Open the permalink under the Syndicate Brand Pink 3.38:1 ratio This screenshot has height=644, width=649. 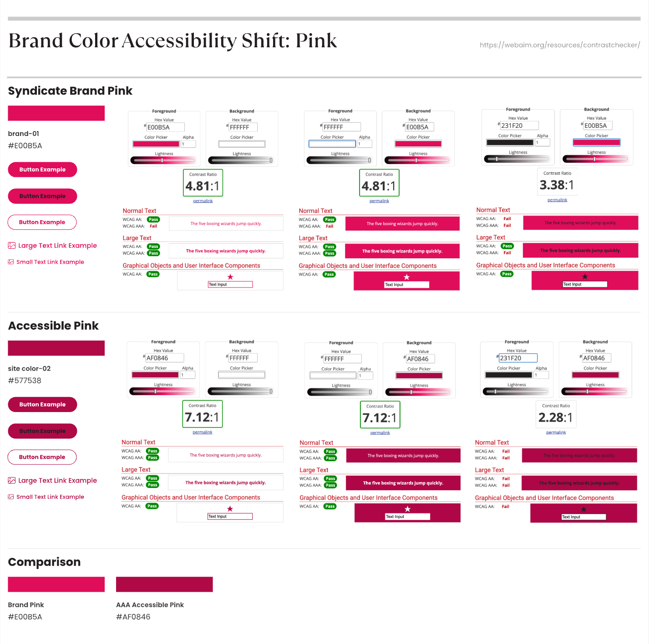pyautogui.click(x=557, y=200)
